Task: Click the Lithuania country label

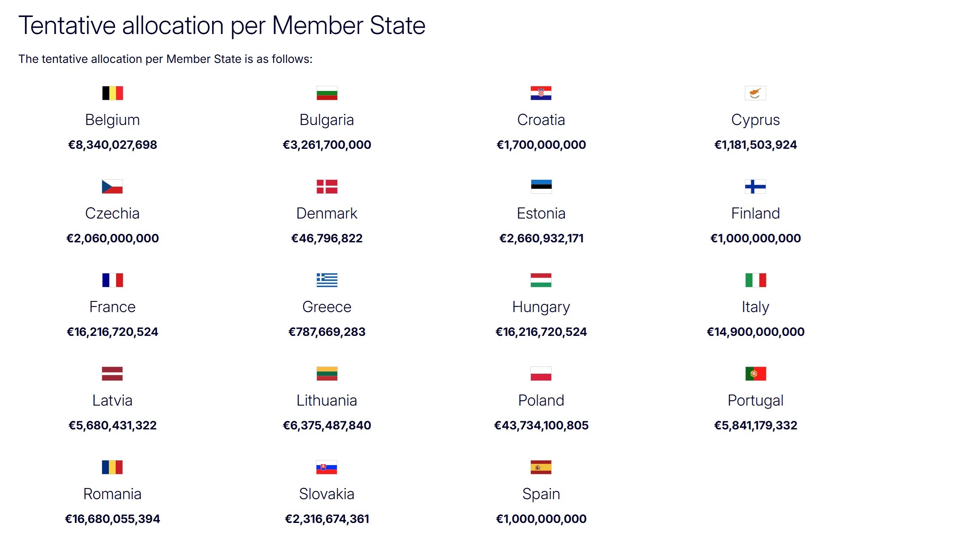Action: pos(327,400)
